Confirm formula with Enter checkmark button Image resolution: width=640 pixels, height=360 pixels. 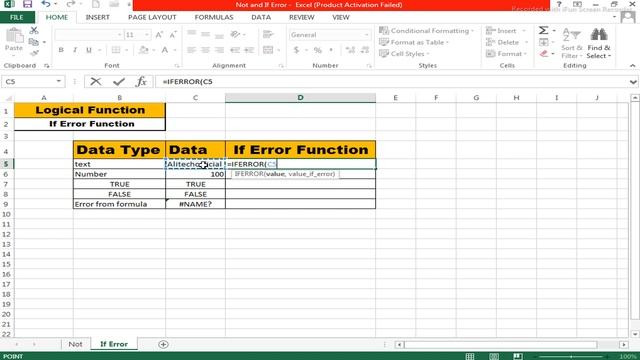point(119,82)
